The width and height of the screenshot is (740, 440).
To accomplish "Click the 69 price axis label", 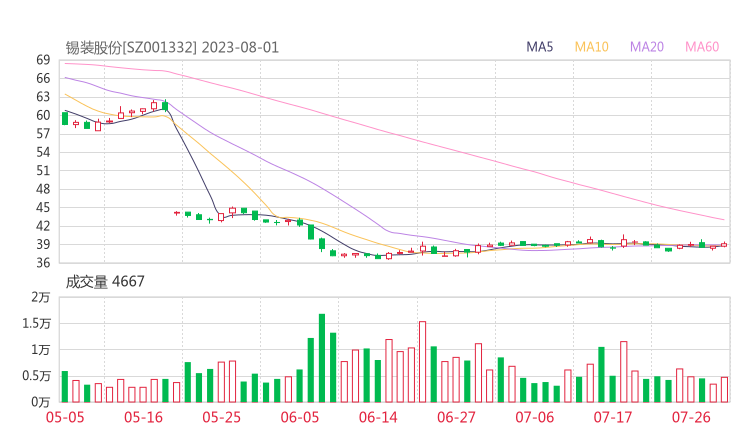I will 43,60.
